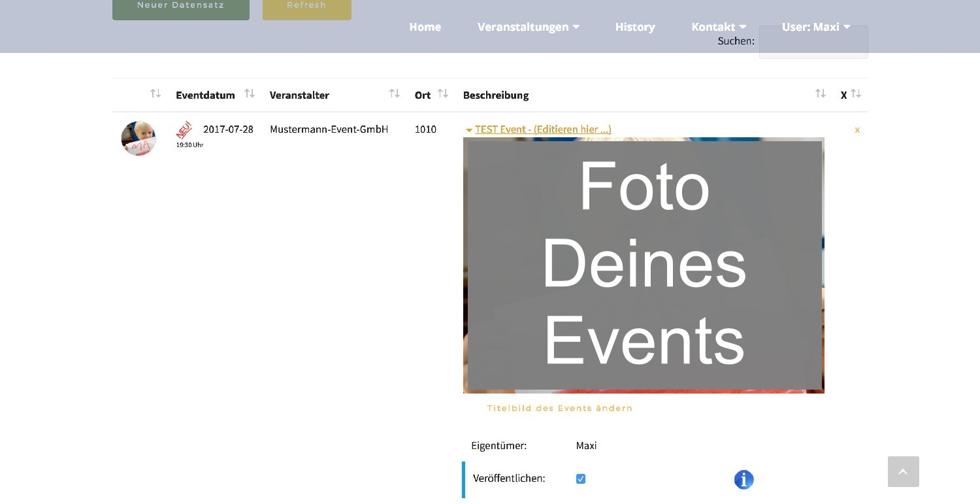Open the History menu item
The width and height of the screenshot is (980, 504).
[634, 27]
